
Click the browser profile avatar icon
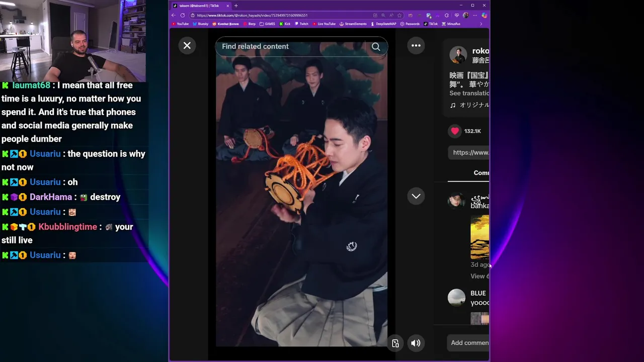465,16
